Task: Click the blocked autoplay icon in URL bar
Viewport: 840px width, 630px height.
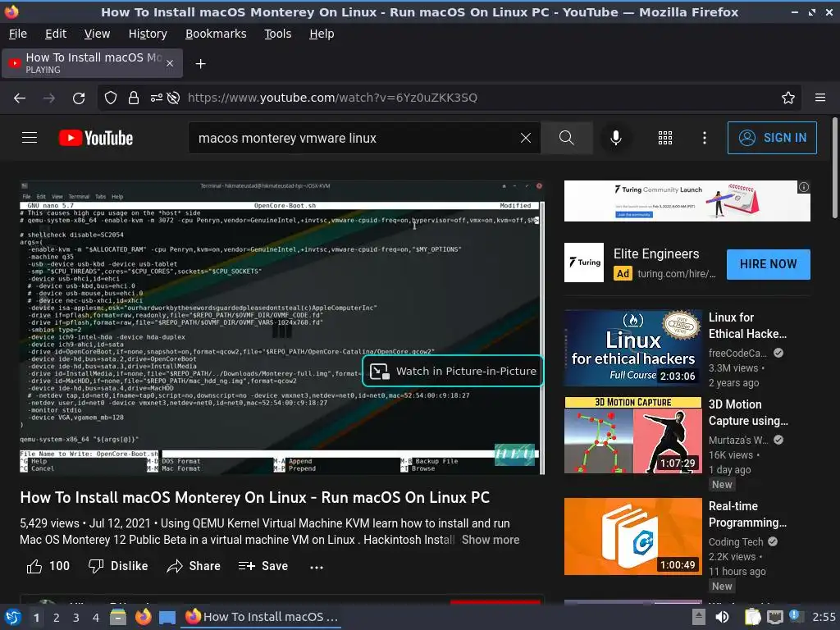Action: [x=173, y=98]
